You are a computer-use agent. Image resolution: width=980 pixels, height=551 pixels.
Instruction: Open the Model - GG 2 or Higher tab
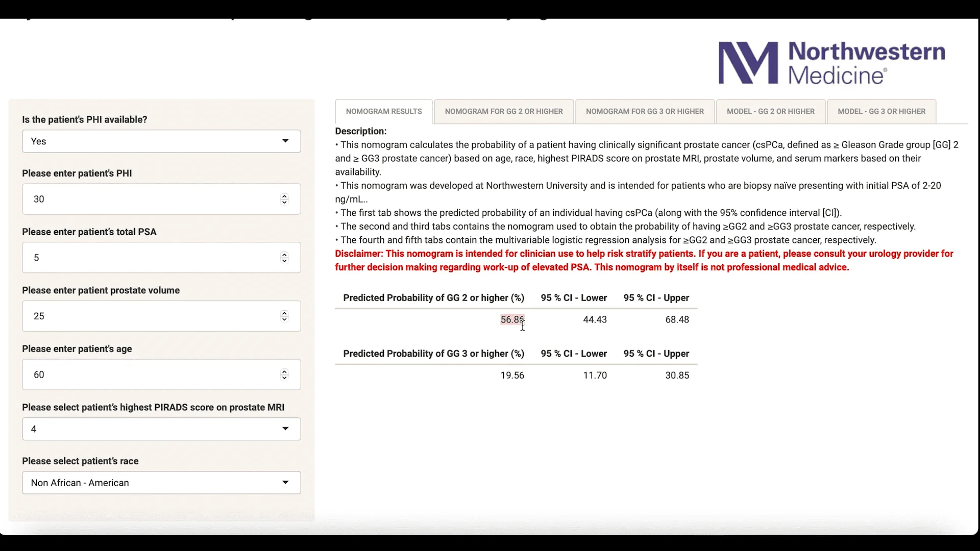pyautogui.click(x=771, y=111)
